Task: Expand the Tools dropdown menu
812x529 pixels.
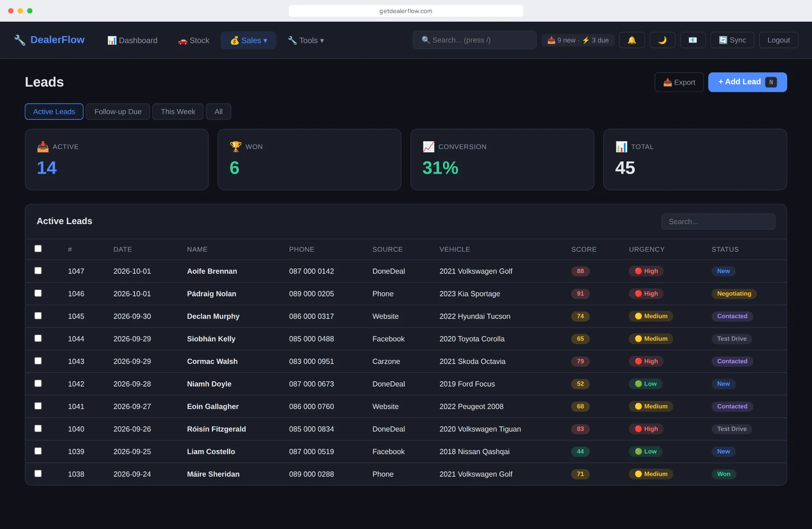Action: tap(306, 40)
